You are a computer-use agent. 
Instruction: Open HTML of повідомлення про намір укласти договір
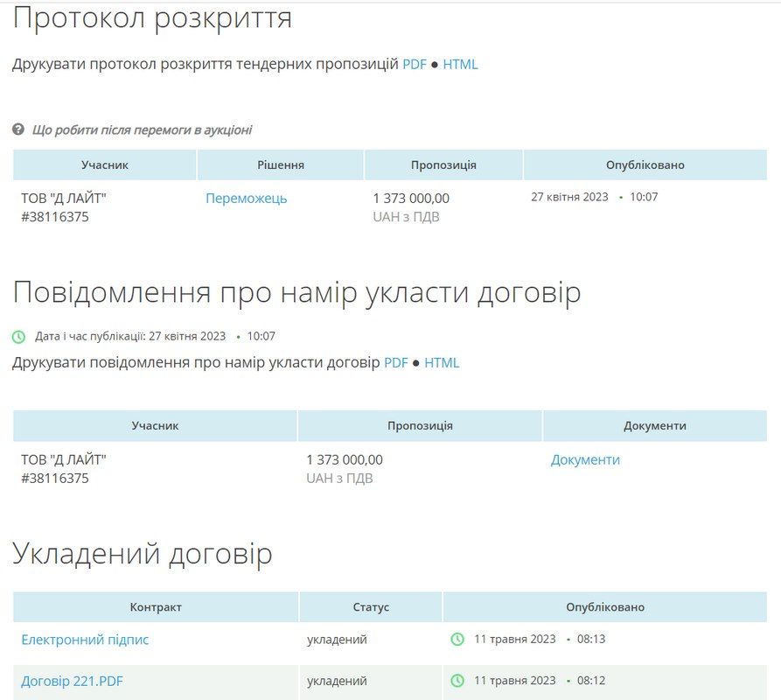442,362
